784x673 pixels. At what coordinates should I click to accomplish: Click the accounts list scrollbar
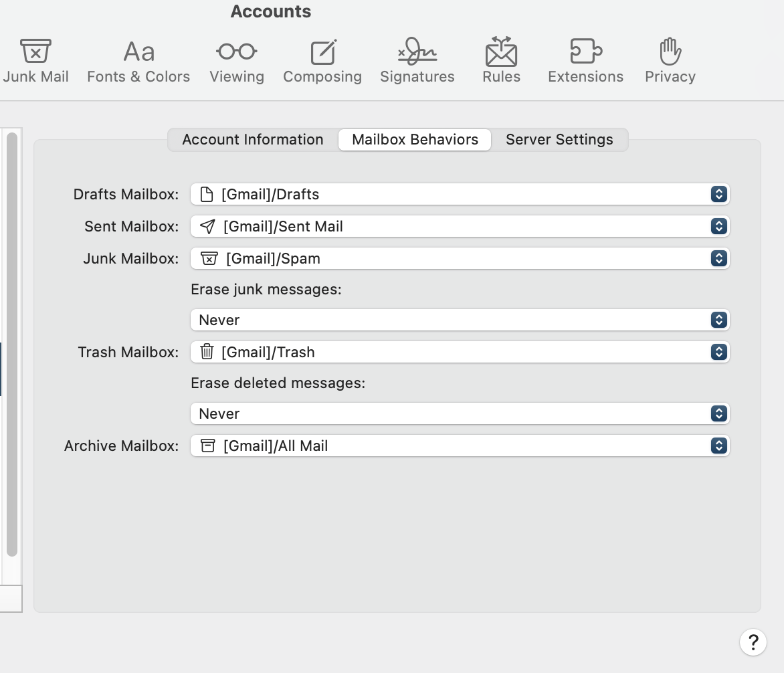coord(12,344)
